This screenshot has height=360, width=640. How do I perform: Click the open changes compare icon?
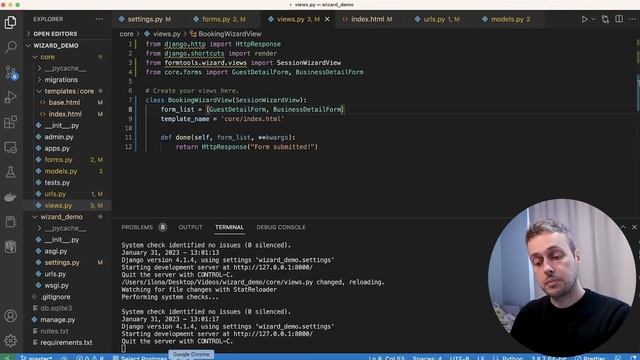pos(605,19)
